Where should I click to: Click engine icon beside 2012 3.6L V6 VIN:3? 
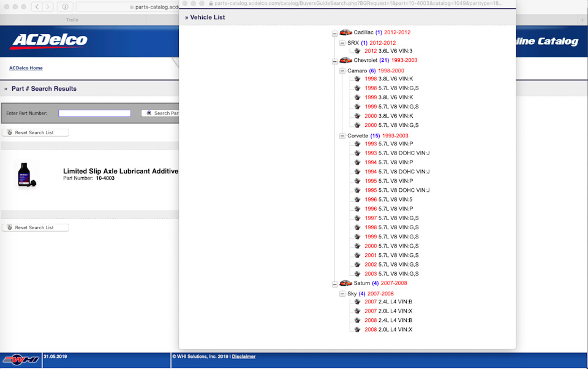(x=357, y=51)
